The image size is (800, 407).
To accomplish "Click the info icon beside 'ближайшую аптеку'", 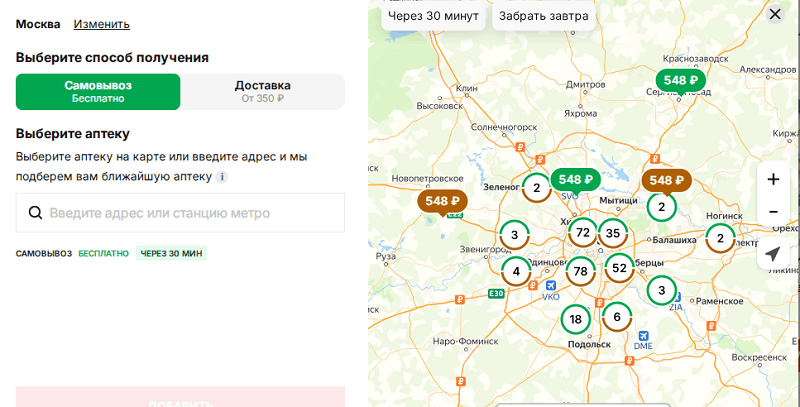I will 221,177.
